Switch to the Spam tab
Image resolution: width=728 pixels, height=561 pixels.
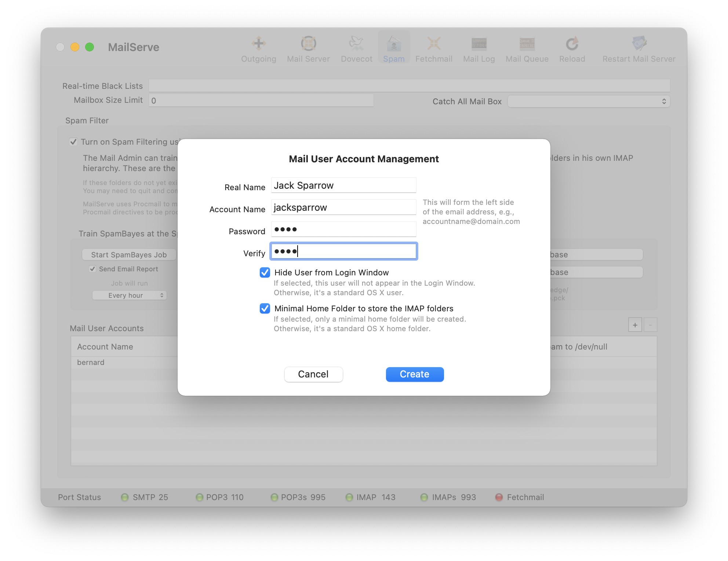coord(394,48)
